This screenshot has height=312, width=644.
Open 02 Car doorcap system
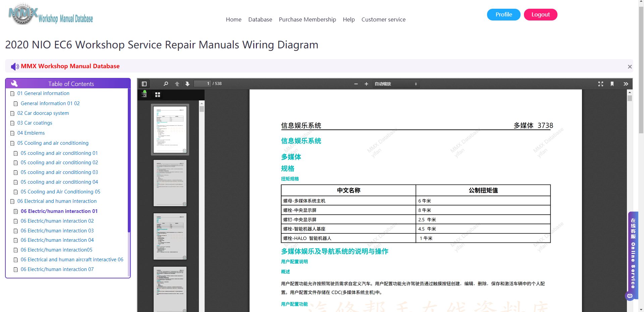pyautogui.click(x=43, y=113)
